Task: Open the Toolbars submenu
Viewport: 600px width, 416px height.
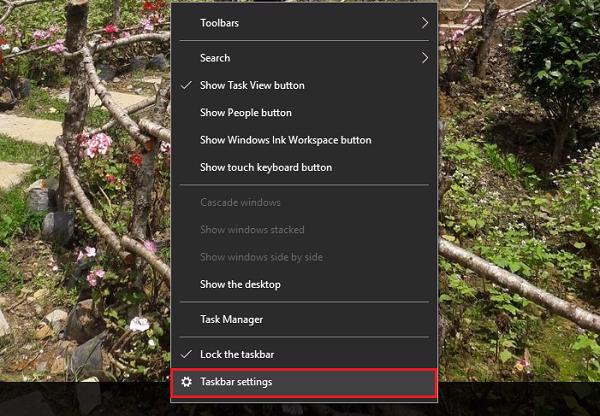Action: 304,23
